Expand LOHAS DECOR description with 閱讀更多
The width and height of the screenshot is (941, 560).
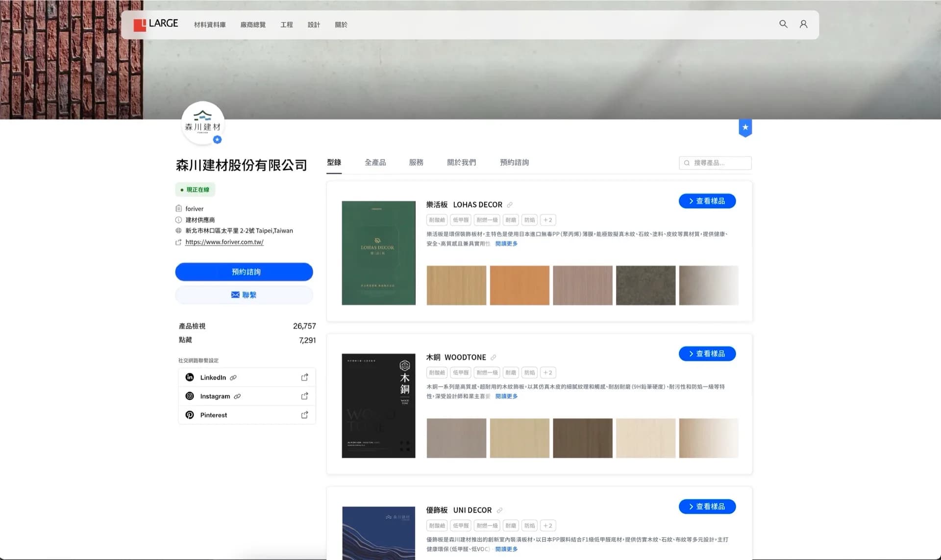[x=506, y=243]
